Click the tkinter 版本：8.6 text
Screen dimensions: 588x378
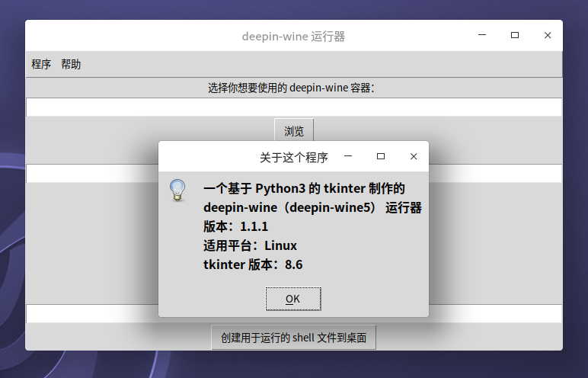pos(253,264)
